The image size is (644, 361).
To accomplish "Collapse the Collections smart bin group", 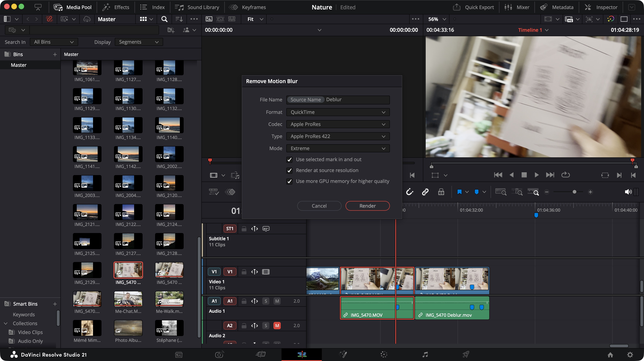I will pos(6,323).
